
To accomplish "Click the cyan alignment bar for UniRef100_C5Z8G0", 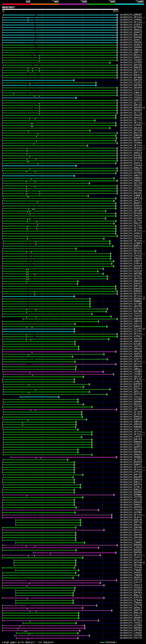I will [x=39, y=98].
